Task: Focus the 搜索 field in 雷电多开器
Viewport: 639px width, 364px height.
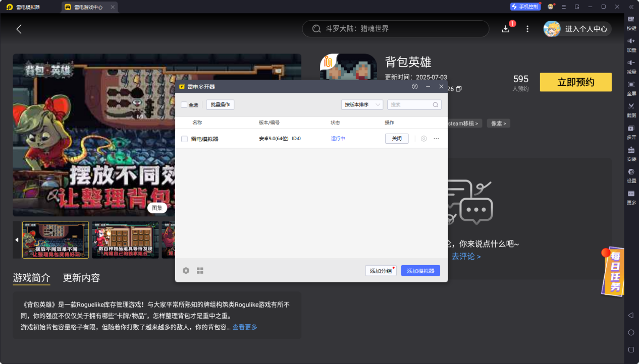Action: point(414,105)
